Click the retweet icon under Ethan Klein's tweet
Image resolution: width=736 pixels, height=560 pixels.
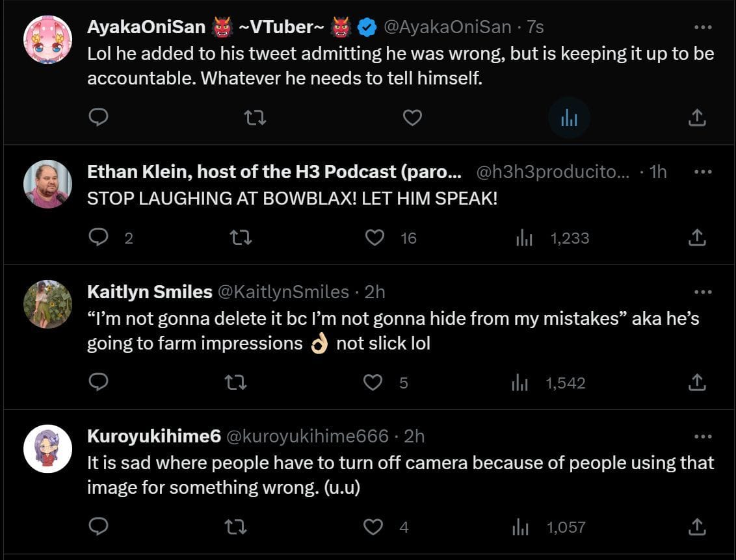click(241, 238)
